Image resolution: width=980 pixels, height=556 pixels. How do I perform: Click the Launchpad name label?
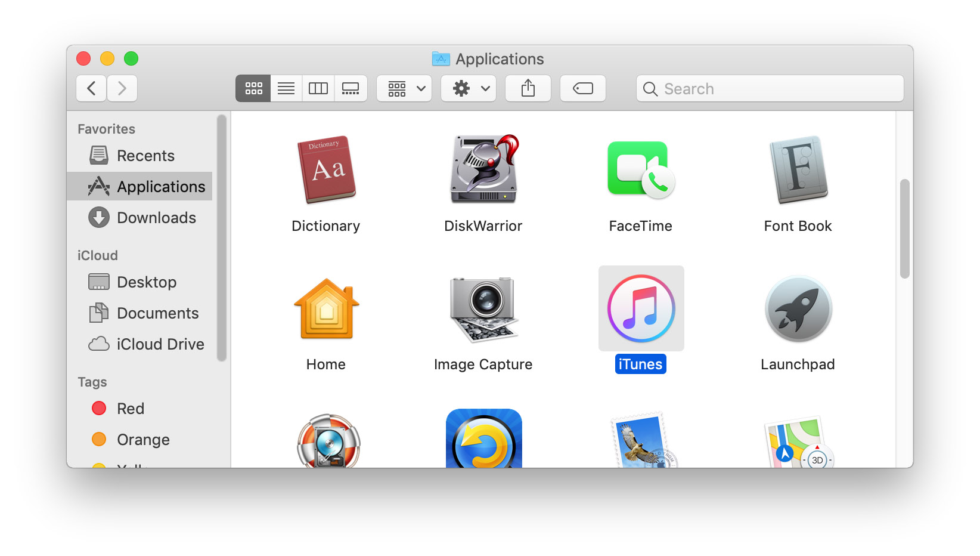coord(798,365)
